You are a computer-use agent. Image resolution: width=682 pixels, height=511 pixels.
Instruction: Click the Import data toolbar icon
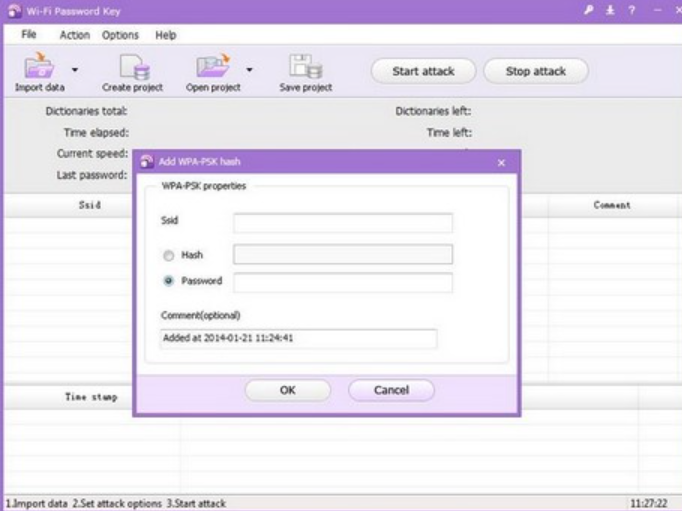tap(39, 65)
